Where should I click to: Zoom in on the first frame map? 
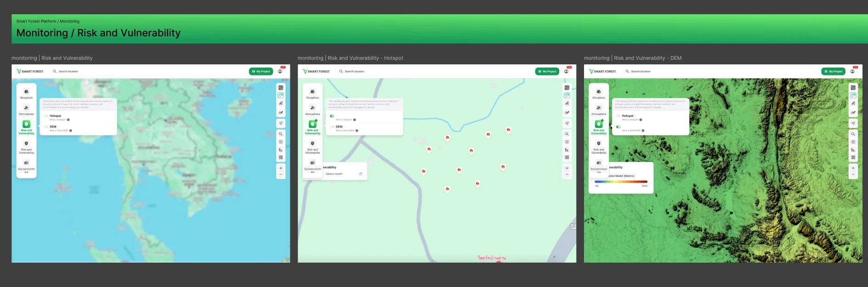281,168
